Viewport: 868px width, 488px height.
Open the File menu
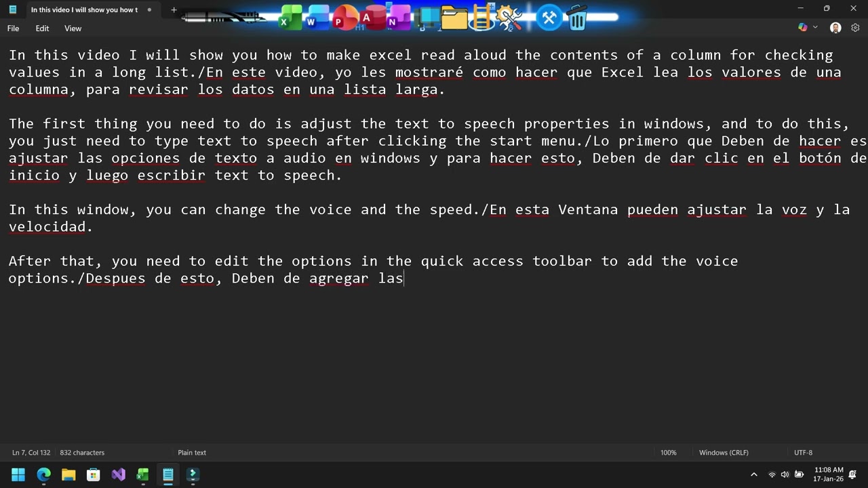(x=13, y=28)
